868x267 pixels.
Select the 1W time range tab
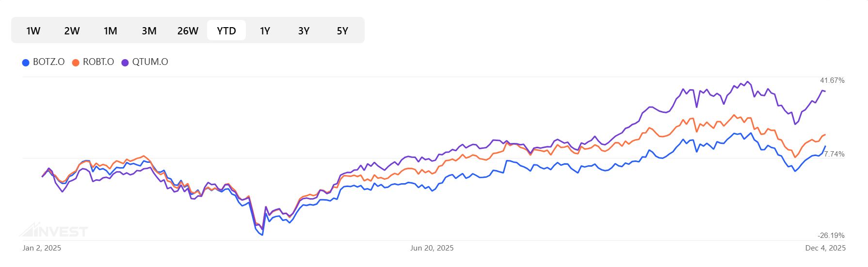point(33,31)
